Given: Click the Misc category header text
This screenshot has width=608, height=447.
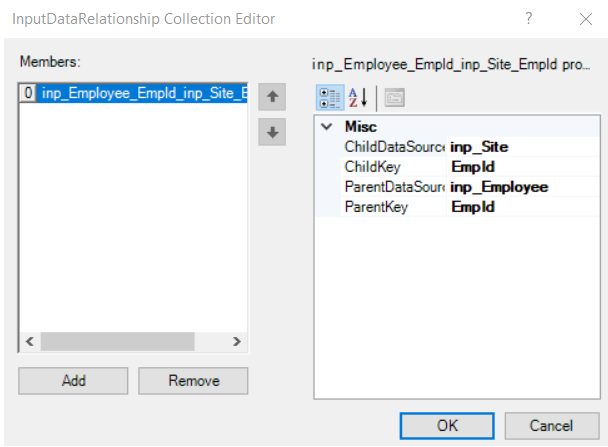Looking at the screenshot, I should [x=361, y=127].
